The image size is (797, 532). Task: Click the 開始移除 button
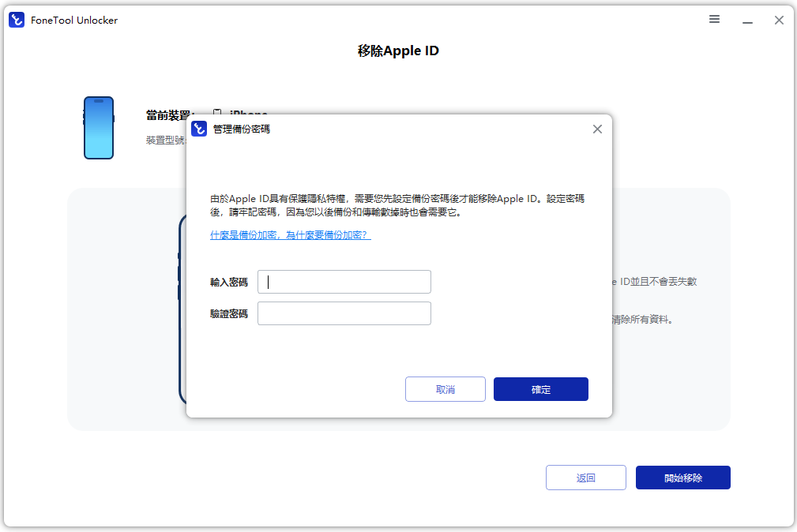click(x=682, y=478)
